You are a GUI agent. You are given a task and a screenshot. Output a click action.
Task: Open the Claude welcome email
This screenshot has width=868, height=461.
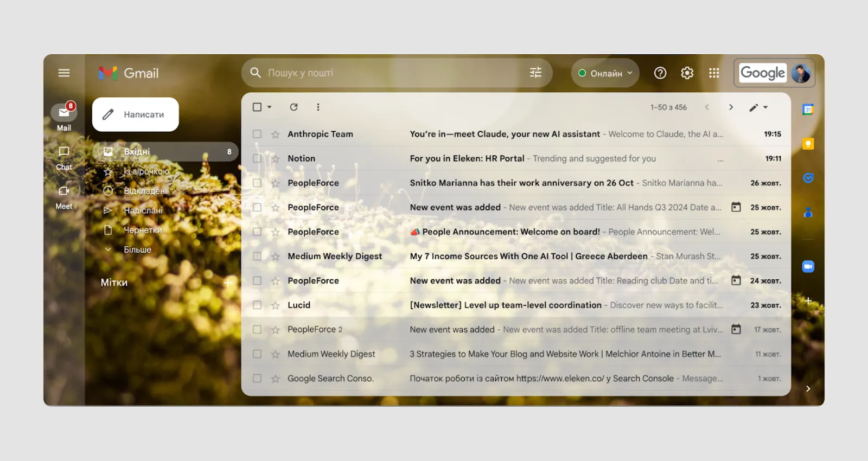[x=516, y=134]
